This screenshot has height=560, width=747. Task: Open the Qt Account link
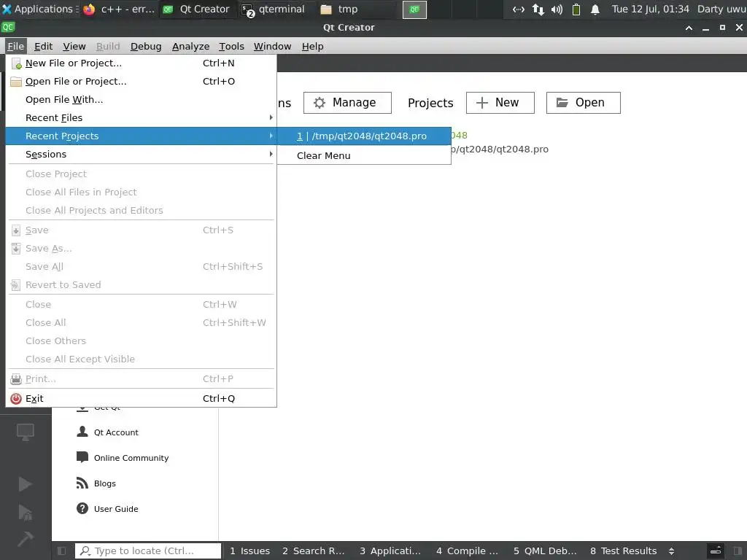[x=116, y=432]
